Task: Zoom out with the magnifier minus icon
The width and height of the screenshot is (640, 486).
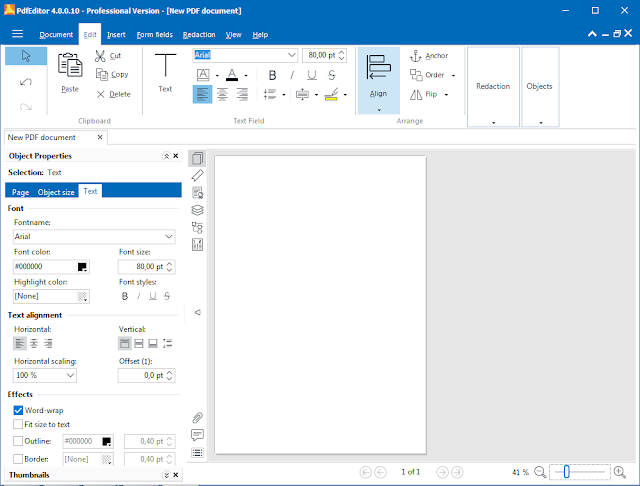Action: [540, 472]
